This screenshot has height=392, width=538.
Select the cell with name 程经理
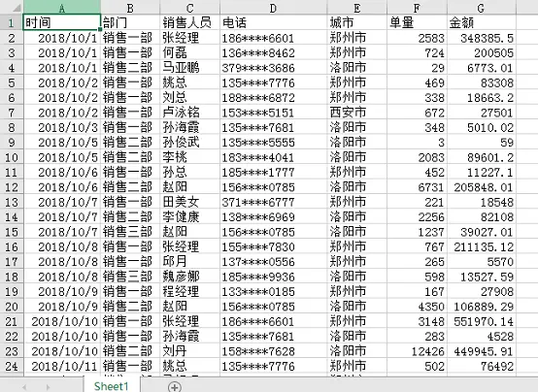189,291
